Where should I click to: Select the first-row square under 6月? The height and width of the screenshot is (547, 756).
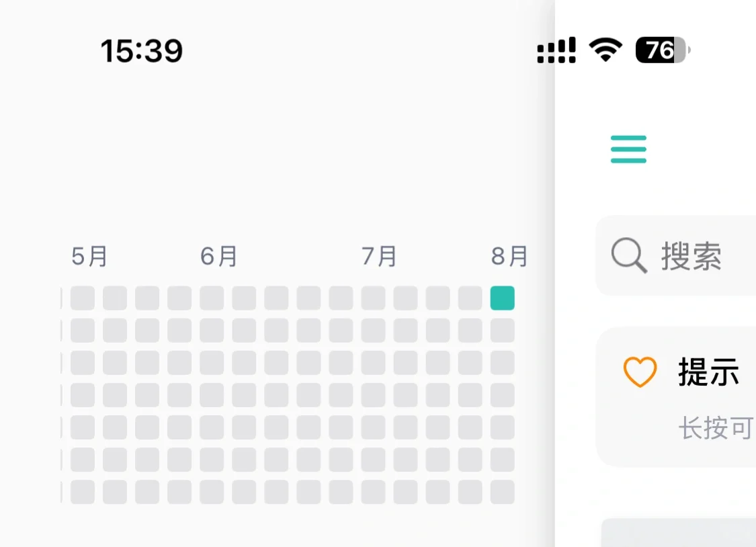click(x=212, y=298)
